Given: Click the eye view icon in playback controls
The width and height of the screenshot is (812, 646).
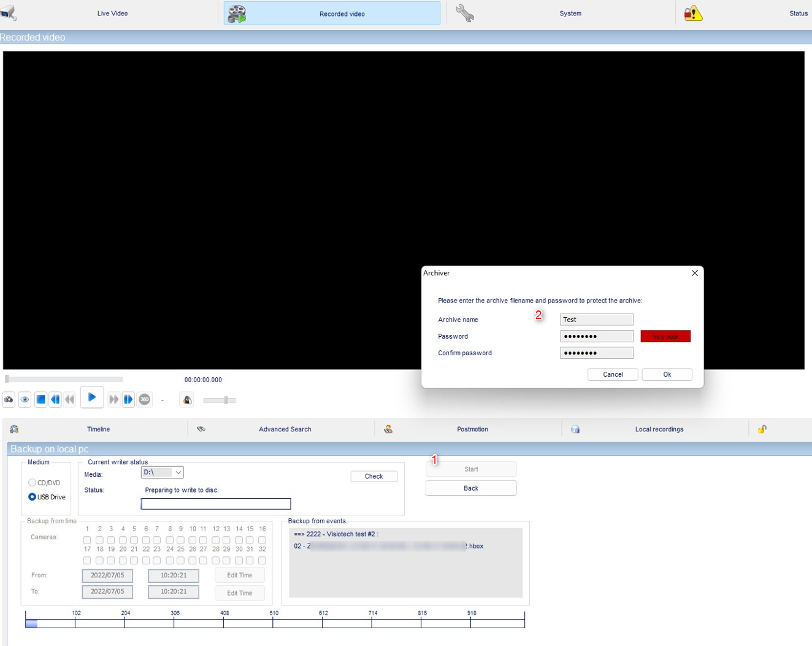Looking at the screenshot, I should (25, 400).
